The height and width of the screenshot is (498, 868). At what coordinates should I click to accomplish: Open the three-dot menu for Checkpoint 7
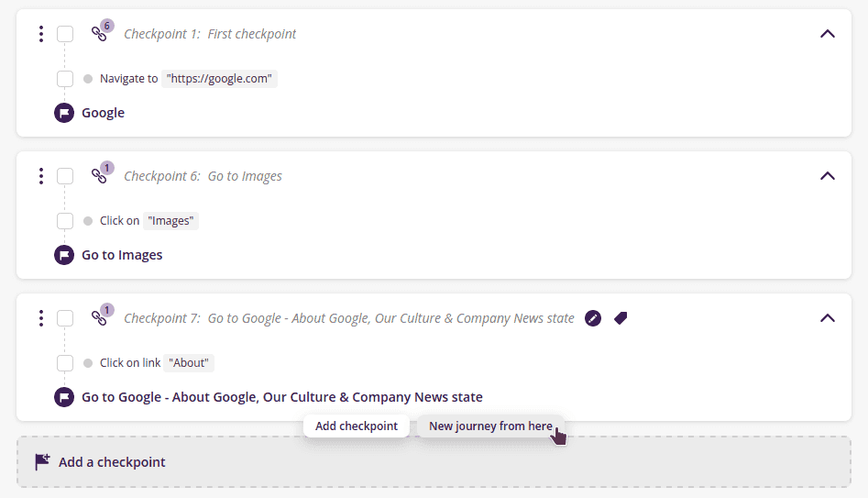(41, 318)
